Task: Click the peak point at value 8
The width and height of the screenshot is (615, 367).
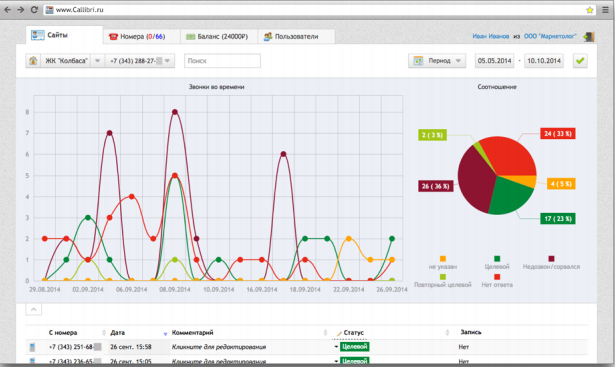Action: click(175, 112)
